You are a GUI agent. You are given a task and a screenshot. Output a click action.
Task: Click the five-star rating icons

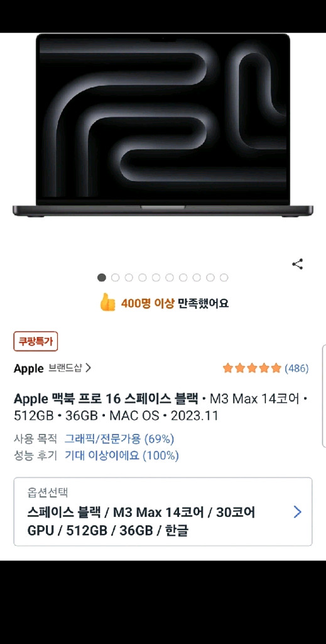252,368
